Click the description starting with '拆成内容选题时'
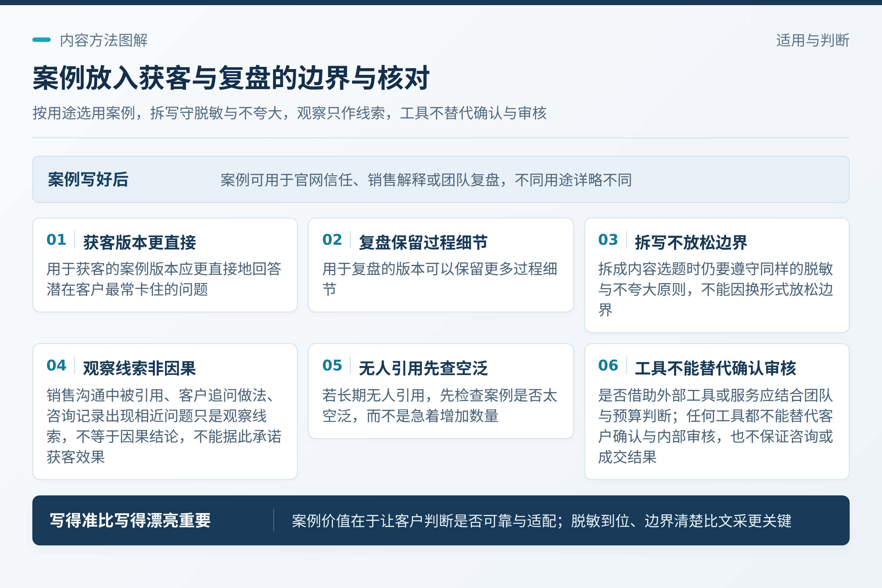Viewport: 882px width, 588px height. click(716, 289)
